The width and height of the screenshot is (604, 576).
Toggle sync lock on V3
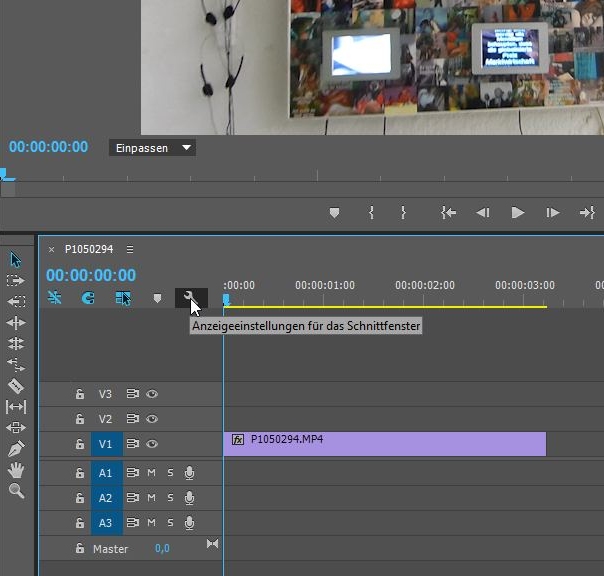click(x=133, y=394)
